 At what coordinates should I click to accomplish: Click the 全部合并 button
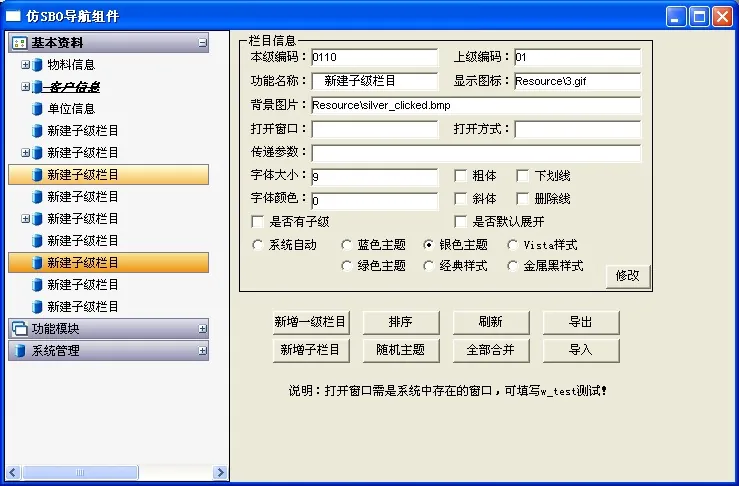[x=491, y=350]
